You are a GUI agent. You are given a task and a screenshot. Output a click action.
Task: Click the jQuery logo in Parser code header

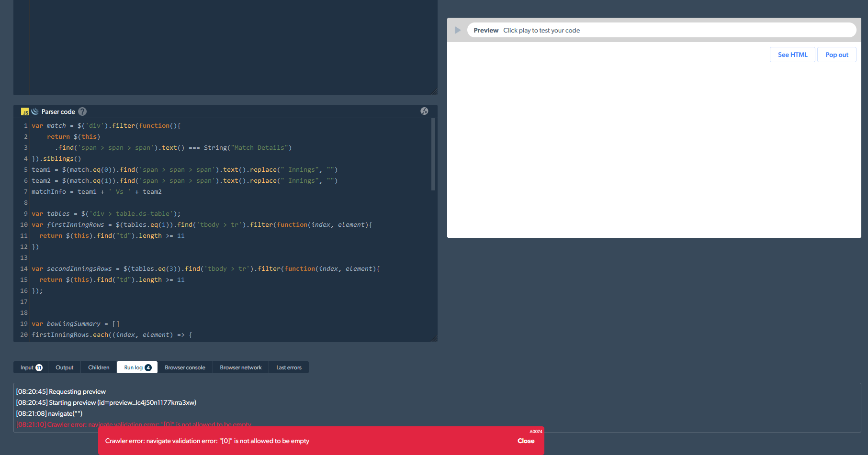click(34, 111)
